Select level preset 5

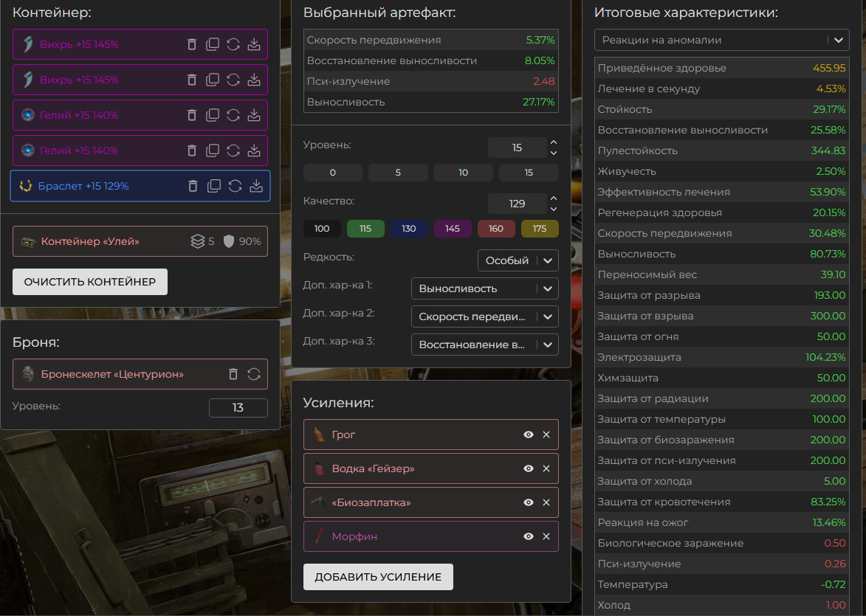point(398,173)
